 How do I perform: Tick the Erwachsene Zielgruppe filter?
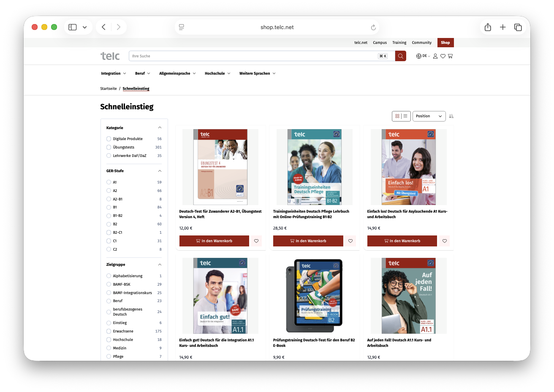[x=109, y=331]
